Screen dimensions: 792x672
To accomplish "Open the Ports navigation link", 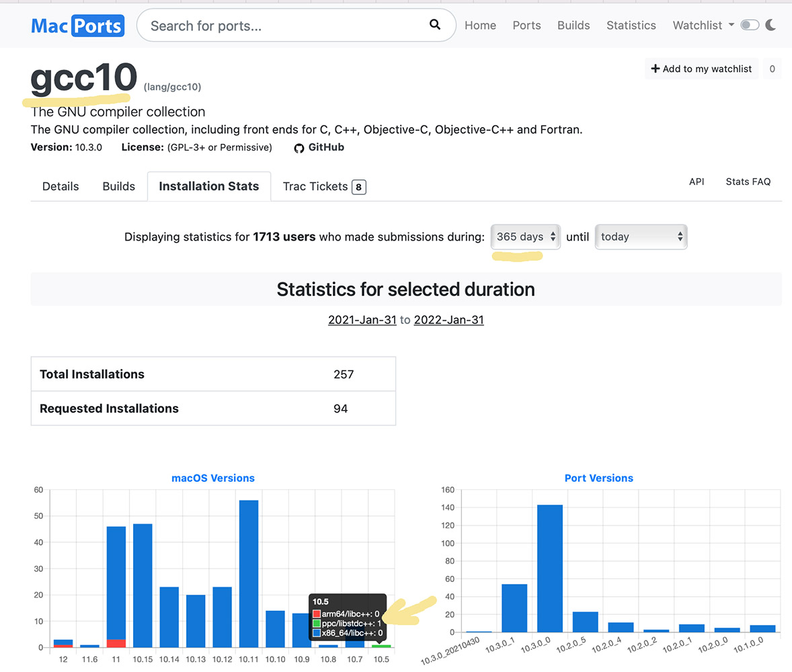I will click(526, 26).
